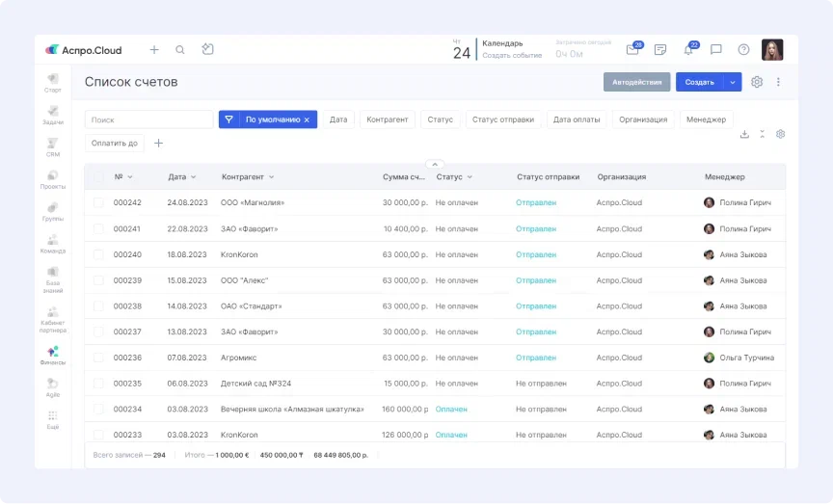This screenshot has width=833, height=504.
Task: Open the CRM sidebar section
Action: click(x=53, y=147)
